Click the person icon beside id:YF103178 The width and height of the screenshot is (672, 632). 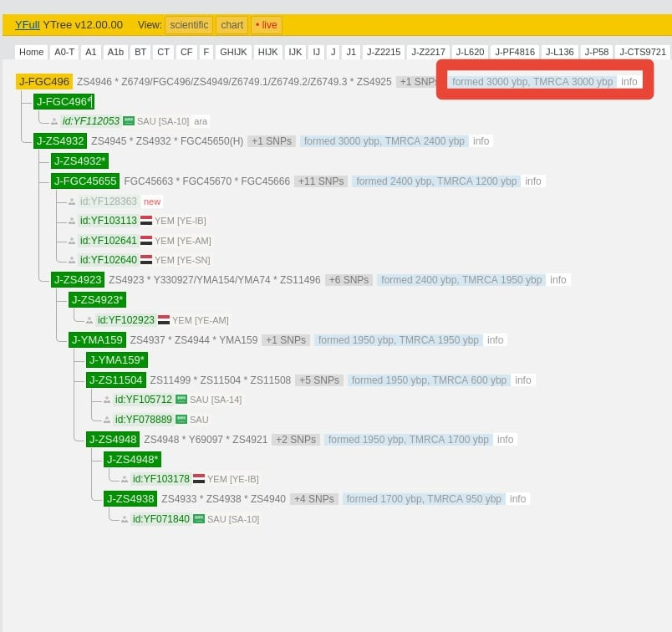pos(125,479)
